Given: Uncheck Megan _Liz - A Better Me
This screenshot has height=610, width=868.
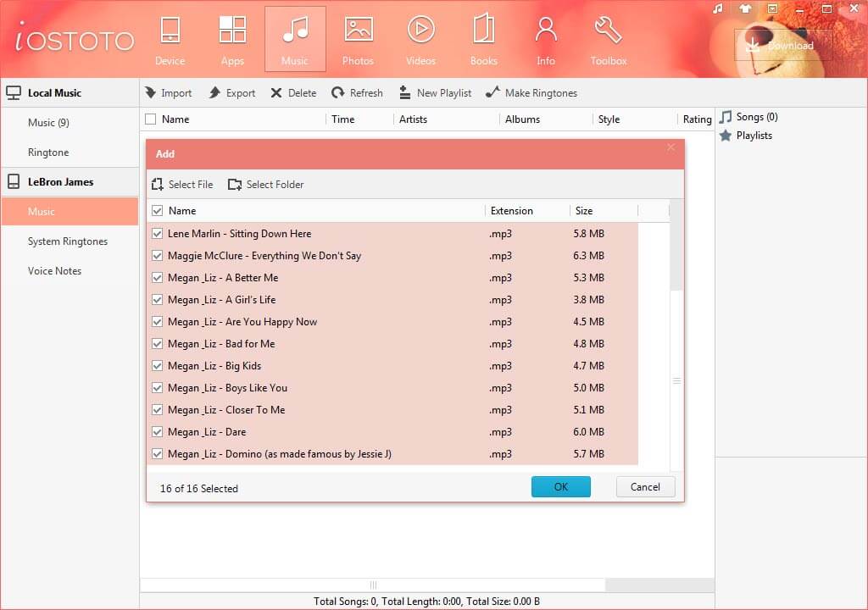Looking at the screenshot, I should (x=157, y=278).
